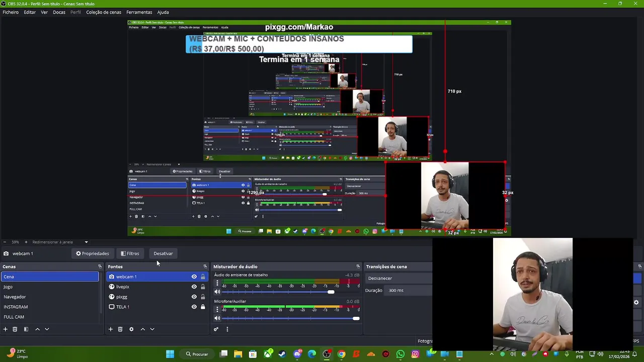Open Steam from the taskbar
644x362 pixels.
point(282,354)
